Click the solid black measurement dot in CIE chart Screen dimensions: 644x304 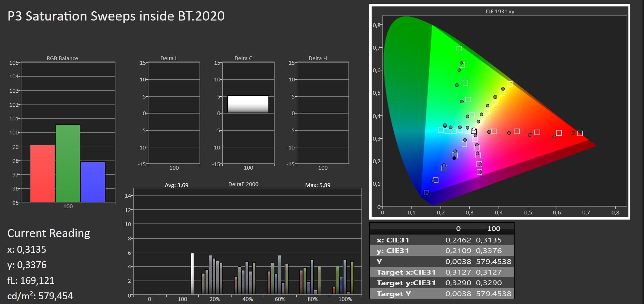click(x=454, y=158)
